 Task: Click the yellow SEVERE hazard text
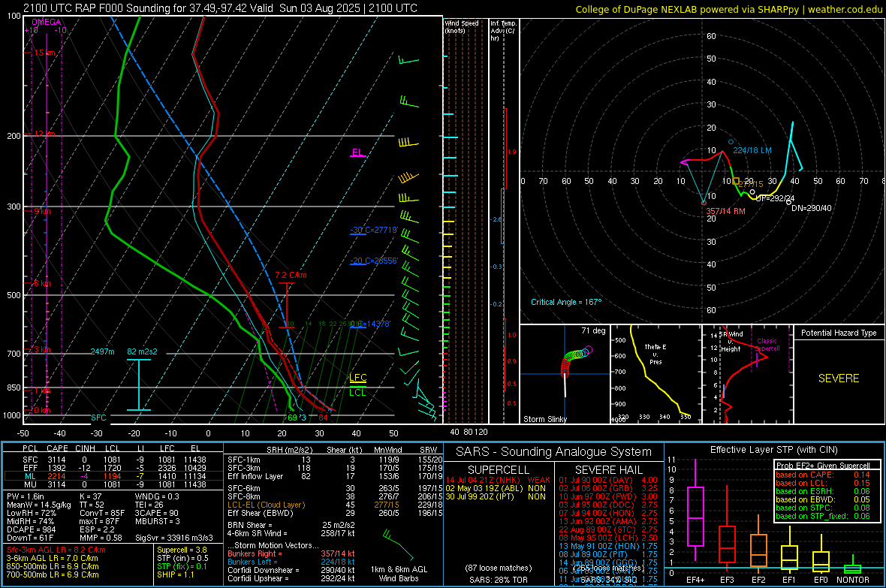839,378
